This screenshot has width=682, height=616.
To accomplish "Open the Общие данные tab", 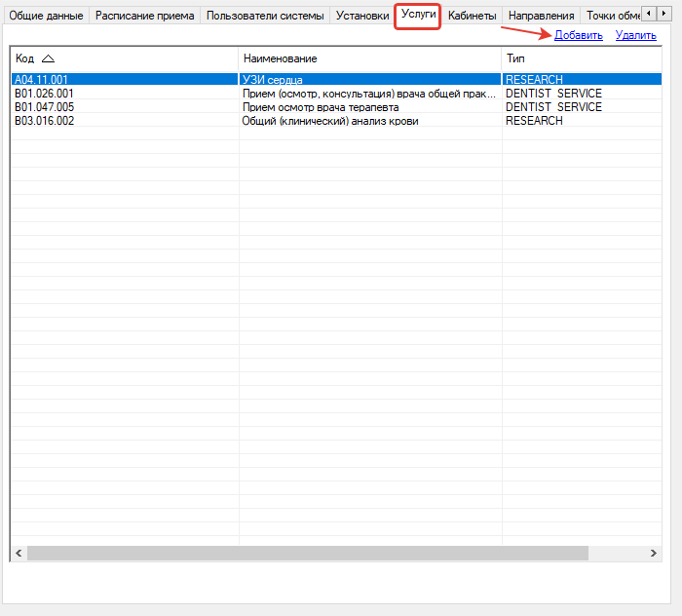I will [x=46, y=16].
